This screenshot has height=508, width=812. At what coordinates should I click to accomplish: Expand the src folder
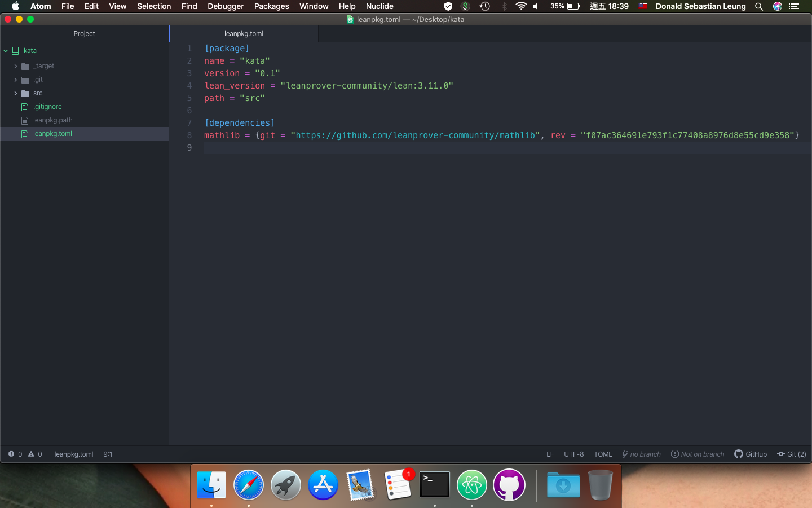[16, 93]
